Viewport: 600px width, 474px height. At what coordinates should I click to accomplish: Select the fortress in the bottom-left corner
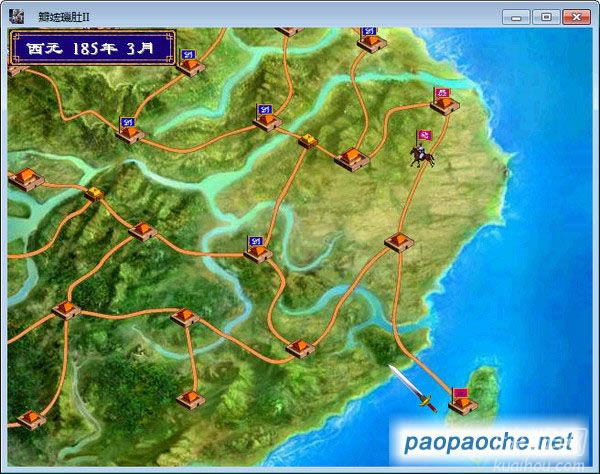click(x=30, y=418)
